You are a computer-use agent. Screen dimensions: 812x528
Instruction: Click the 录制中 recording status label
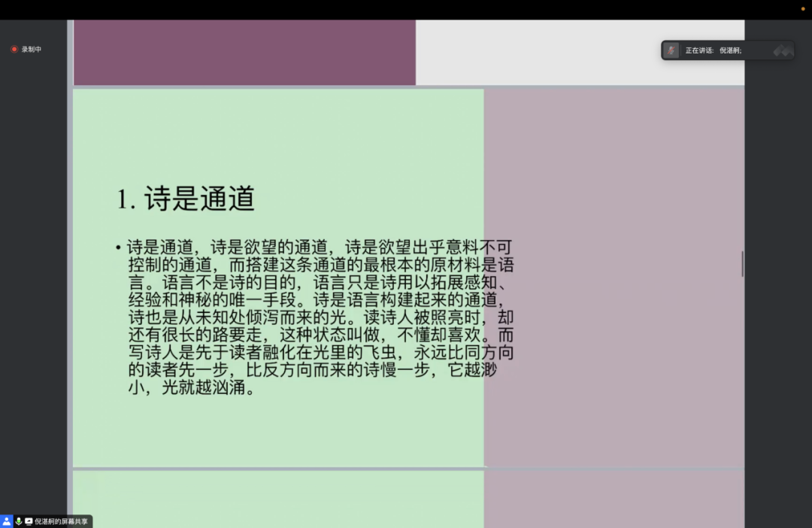click(32, 50)
